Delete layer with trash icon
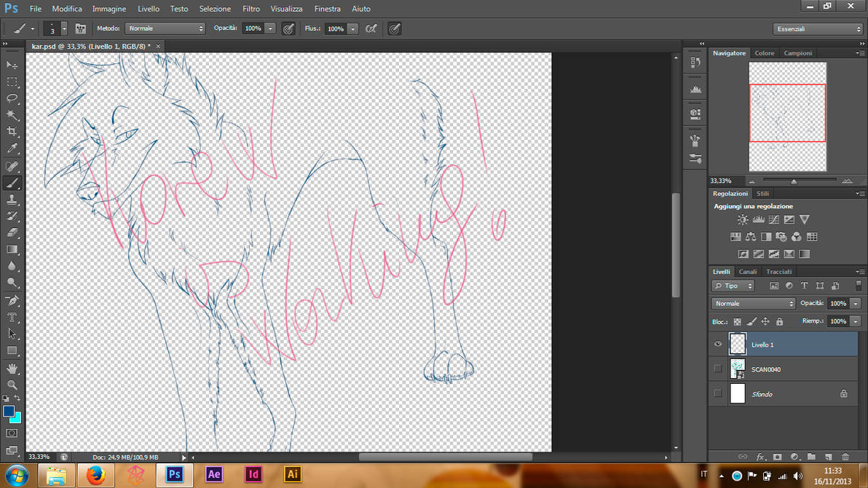This screenshot has width=868, height=488. (845, 457)
